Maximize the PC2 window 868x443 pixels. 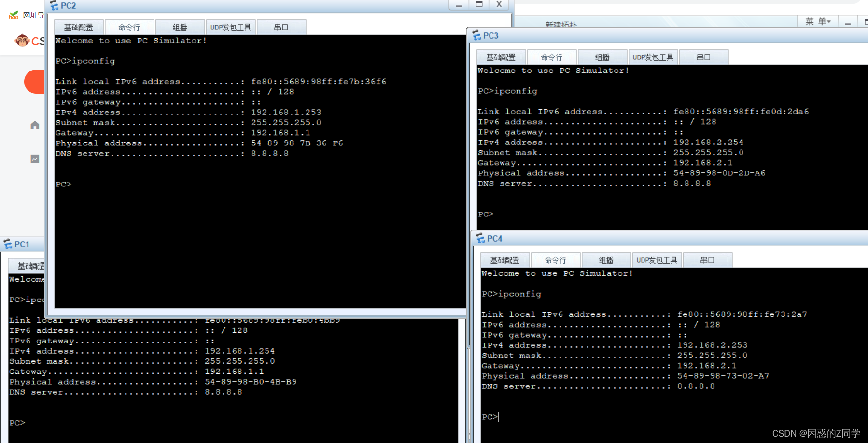pyautogui.click(x=479, y=5)
